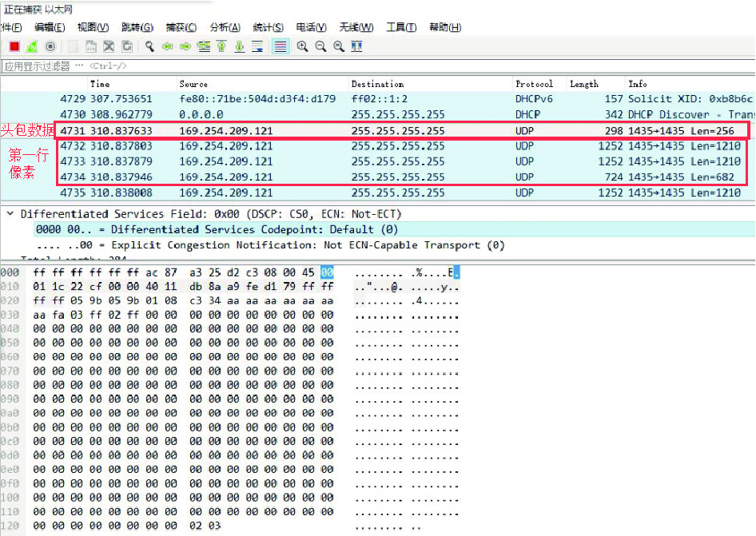Open the 编辑(E) menu
The width and height of the screenshot is (756, 536).
[50, 27]
